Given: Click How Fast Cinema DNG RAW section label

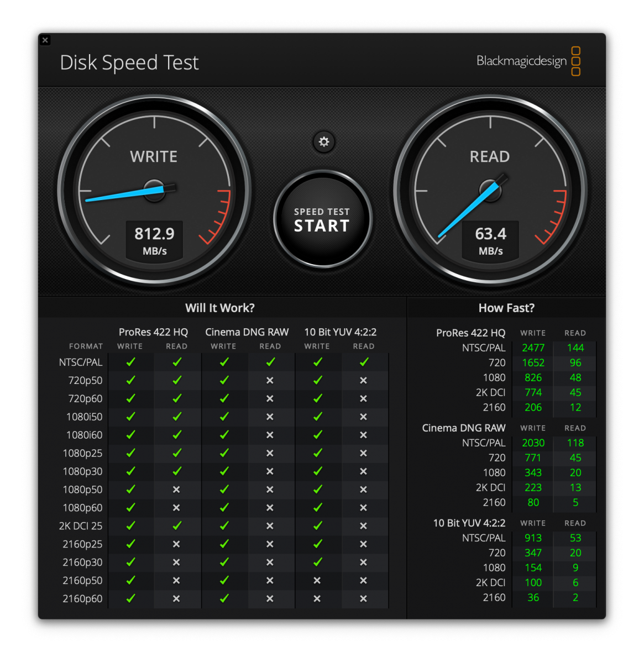Looking at the screenshot, I should (x=463, y=428).
